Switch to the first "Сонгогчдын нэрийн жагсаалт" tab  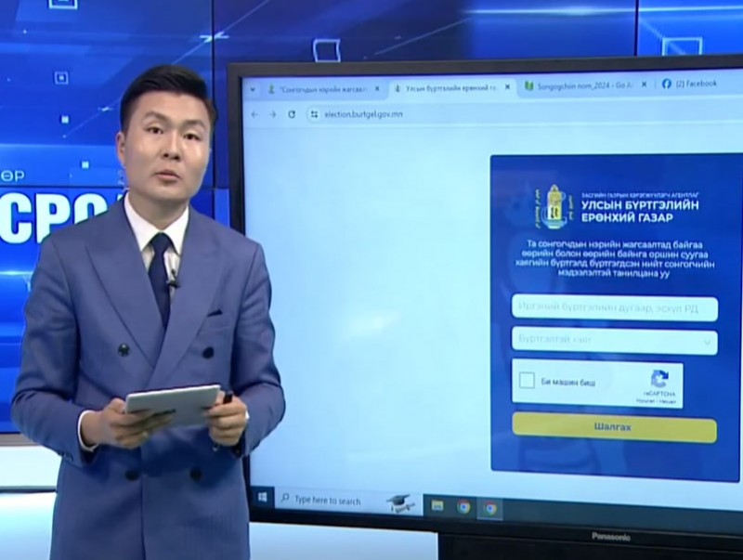(x=316, y=88)
